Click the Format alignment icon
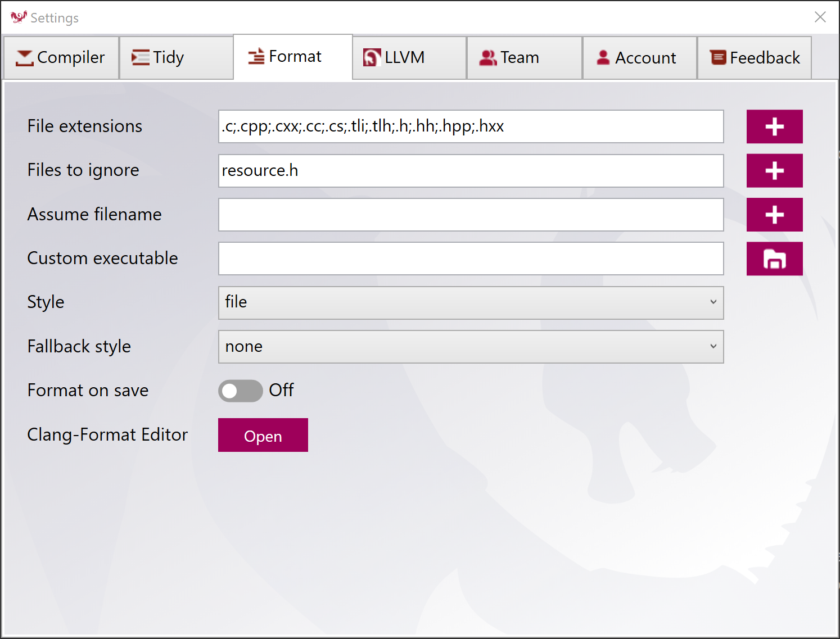The image size is (840, 639). [255, 56]
